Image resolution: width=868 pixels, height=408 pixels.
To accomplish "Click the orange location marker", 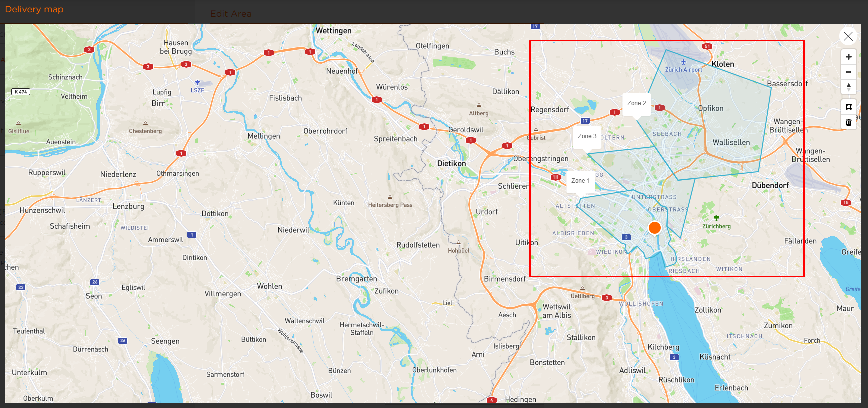I will (x=654, y=228).
